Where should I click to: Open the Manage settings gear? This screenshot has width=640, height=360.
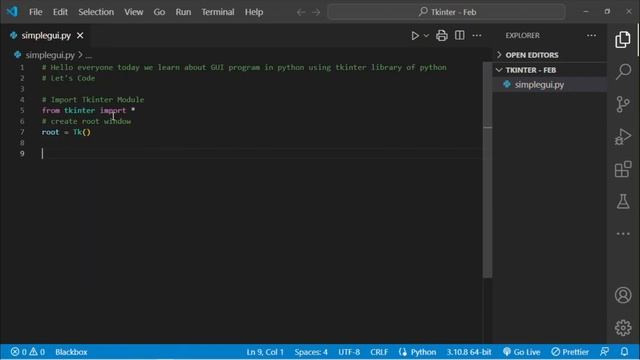tap(623, 328)
